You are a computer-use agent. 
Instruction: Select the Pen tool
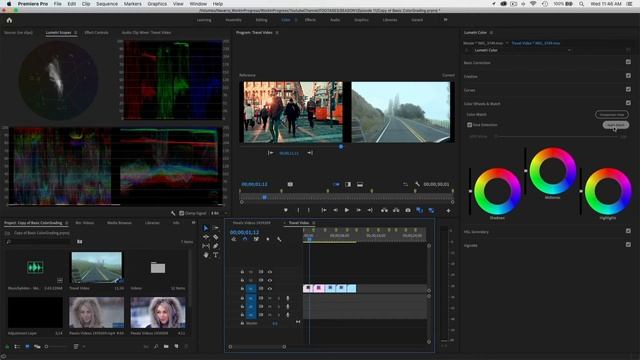(x=216, y=246)
